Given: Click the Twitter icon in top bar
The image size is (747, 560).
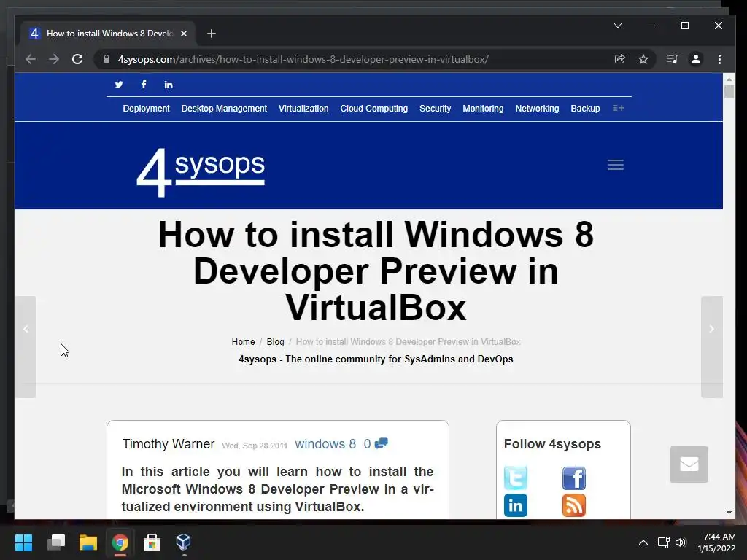Looking at the screenshot, I should [119, 85].
